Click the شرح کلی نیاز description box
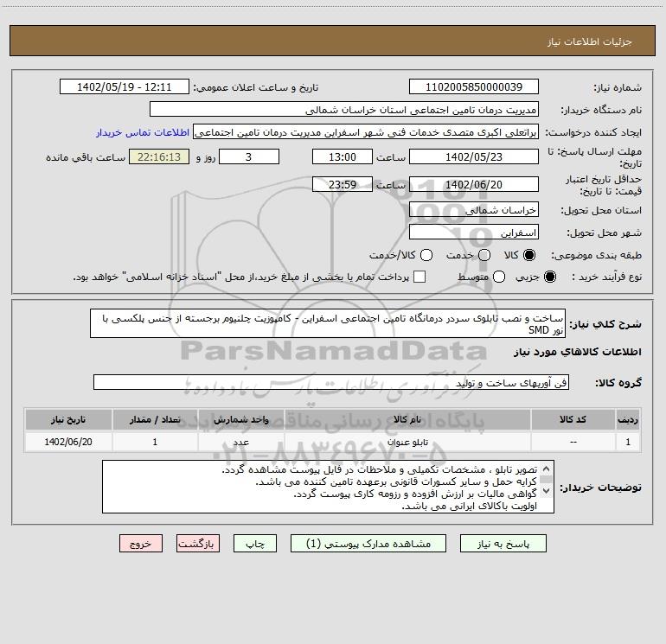The height and width of the screenshot is (644, 666). coord(328,323)
